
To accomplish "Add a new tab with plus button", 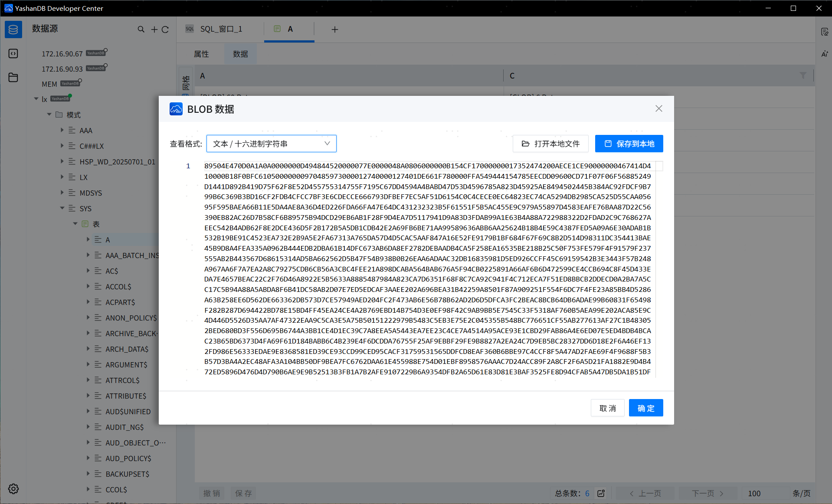I will point(334,29).
